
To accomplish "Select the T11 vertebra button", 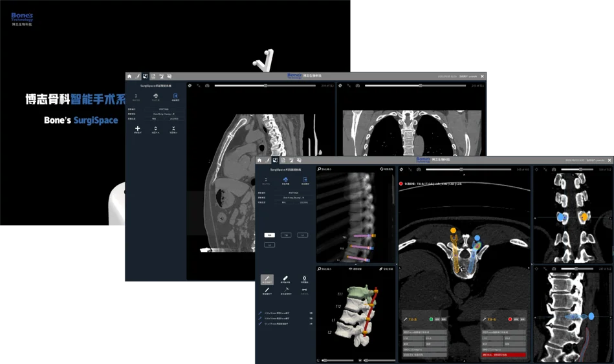I will point(270,235).
